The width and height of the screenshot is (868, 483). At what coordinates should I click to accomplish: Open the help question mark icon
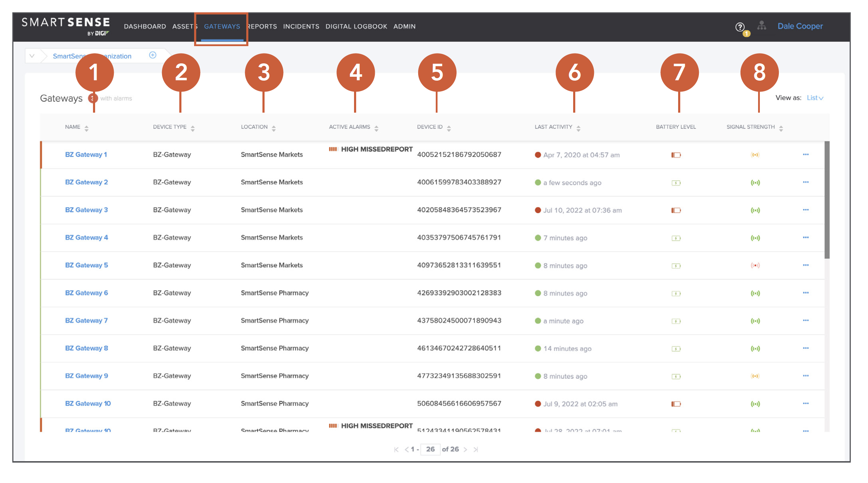pyautogui.click(x=740, y=27)
